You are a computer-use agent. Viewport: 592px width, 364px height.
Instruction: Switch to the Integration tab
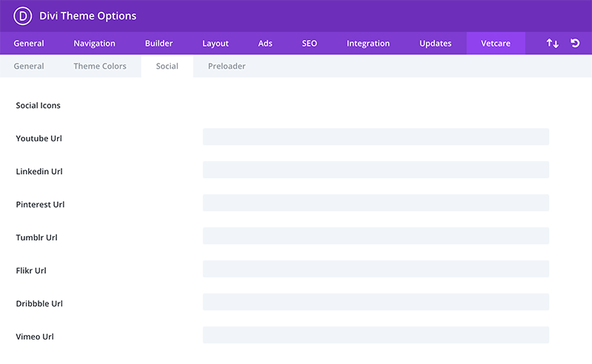coord(368,44)
